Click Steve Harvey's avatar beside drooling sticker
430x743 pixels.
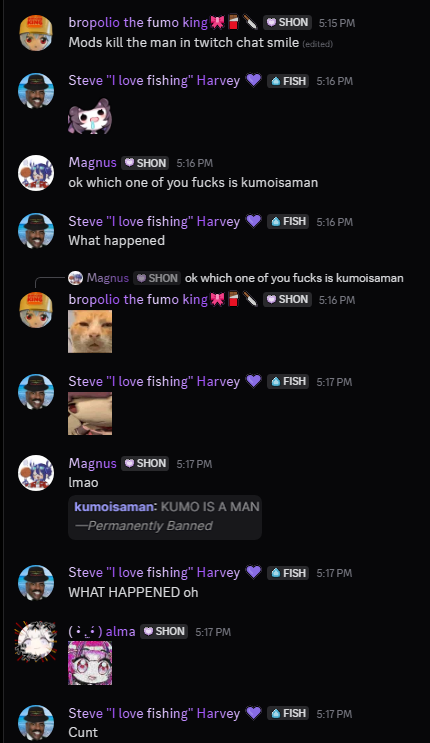click(x=36, y=90)
